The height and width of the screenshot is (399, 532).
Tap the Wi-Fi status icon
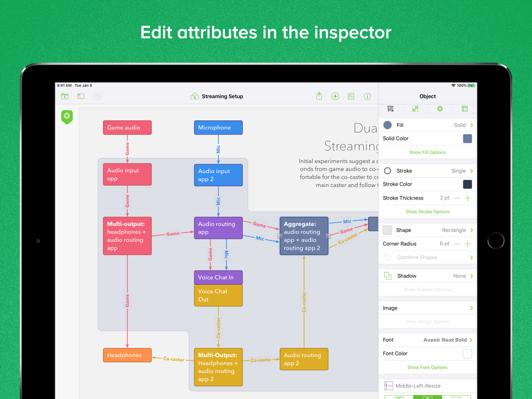click(x=453, y=86)
